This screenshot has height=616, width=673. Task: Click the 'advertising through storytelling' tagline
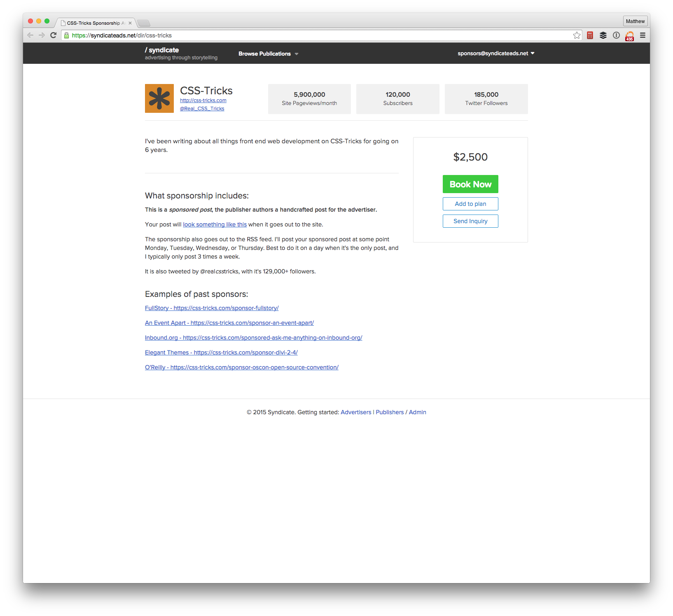[181, 58]
